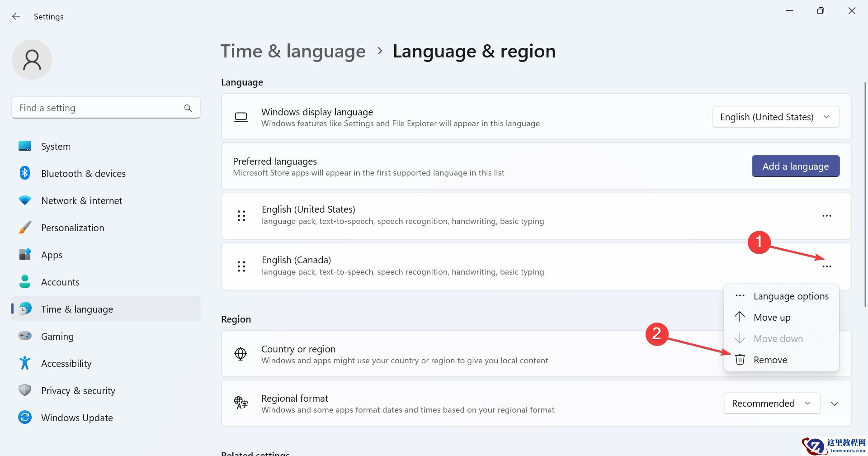Click drag handle for English (United States)

pos(241,216)
